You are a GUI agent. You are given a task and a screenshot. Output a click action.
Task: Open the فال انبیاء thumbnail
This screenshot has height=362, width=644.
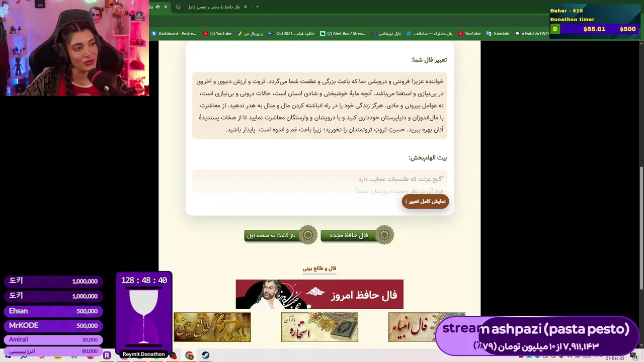pyautogui.click(x=413, y=327)
